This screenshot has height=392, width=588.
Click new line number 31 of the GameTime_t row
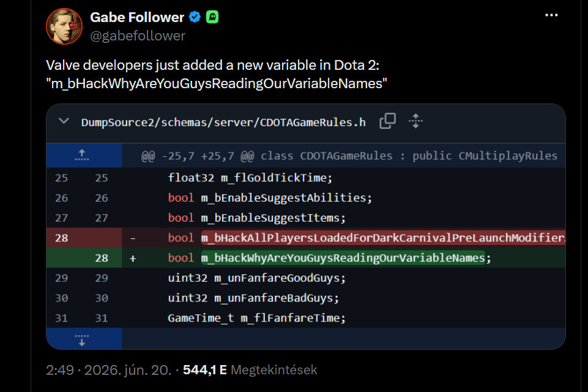[x=102, y=318]
